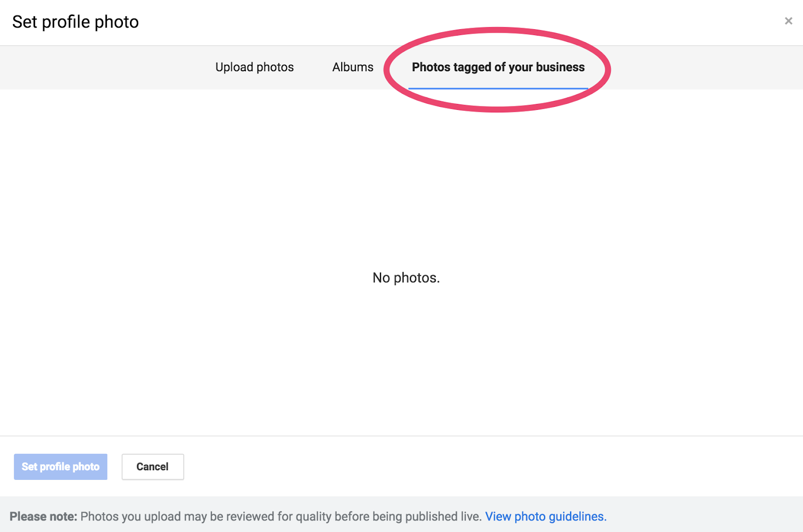The image size is (803, 532).
Task: Click the white Cancel button
Action: (x=153, y=467)
